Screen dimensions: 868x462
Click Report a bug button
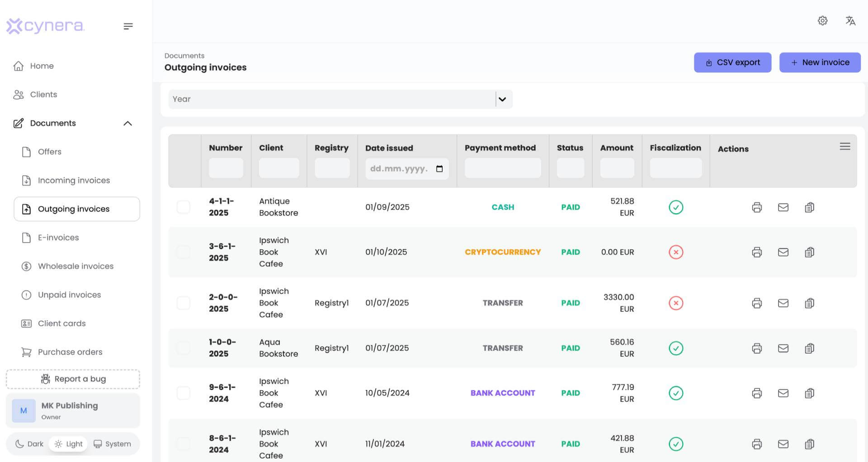click(x=73, y=379)
